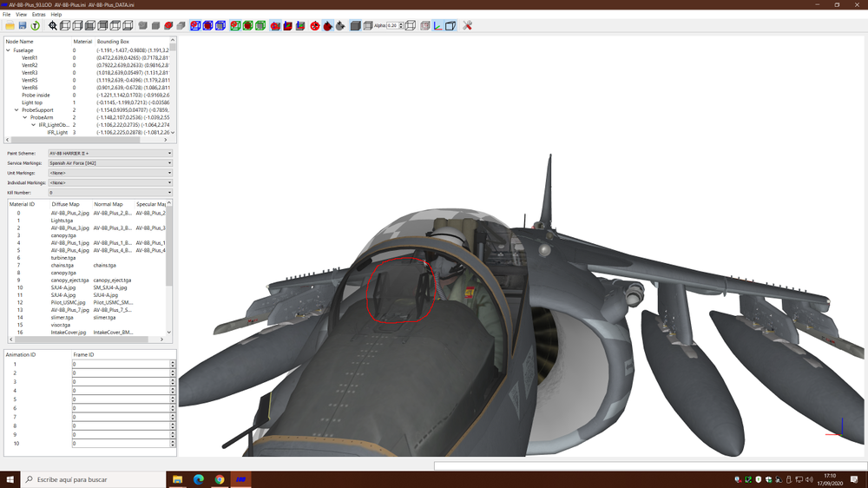The height and width of the screenshot is (488, 868).
Task: Open the Paint Scheme dropdown
Action: click(x=110, y=154)
